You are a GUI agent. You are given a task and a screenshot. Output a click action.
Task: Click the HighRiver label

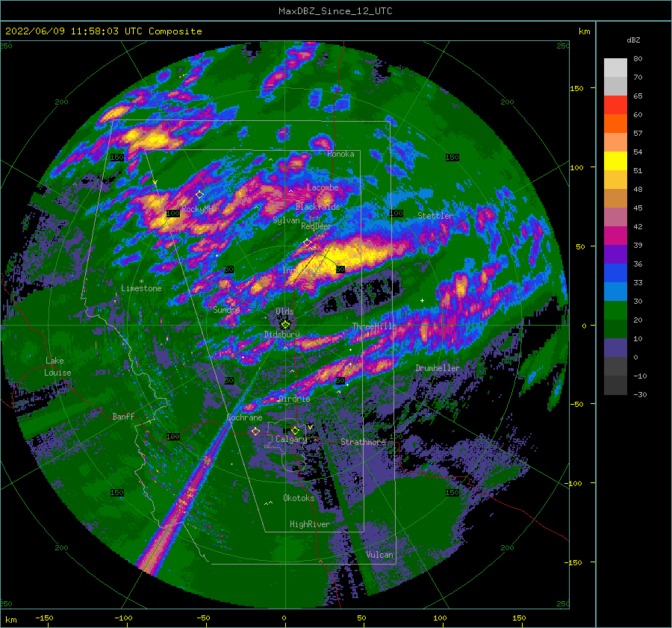[x=310, y=524]
